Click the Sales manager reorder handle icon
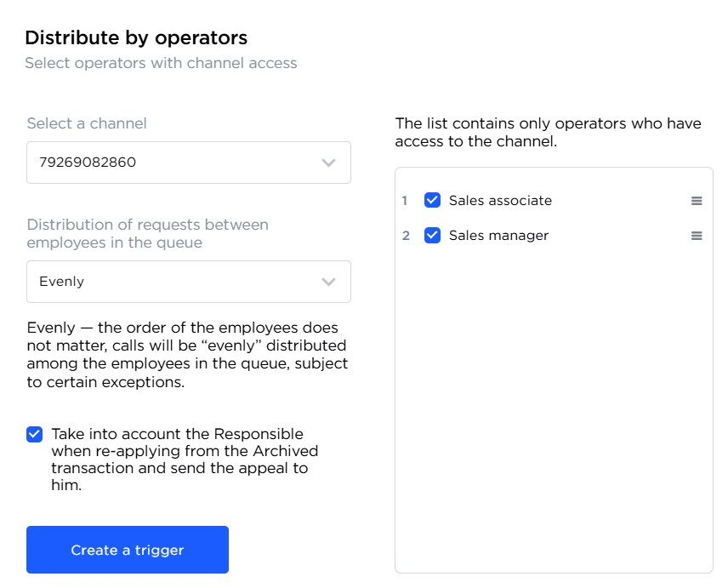 [697, 236]
